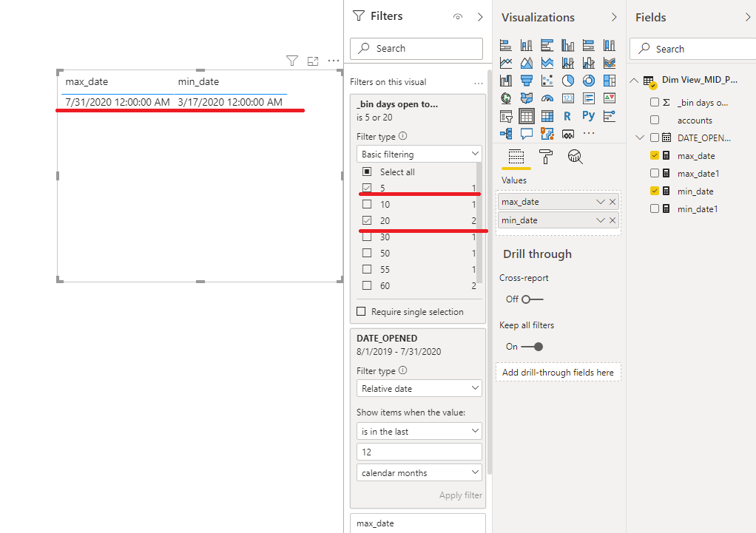Select the treemap visual
The width and height of the screenshot is (756, 533).
coord(610,81)
